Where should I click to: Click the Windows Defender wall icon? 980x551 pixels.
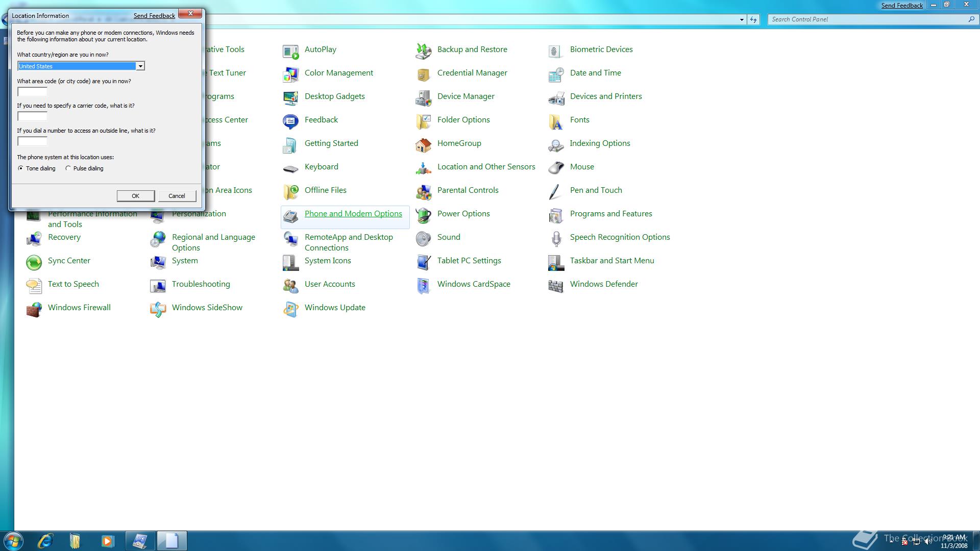coord(556,286)
